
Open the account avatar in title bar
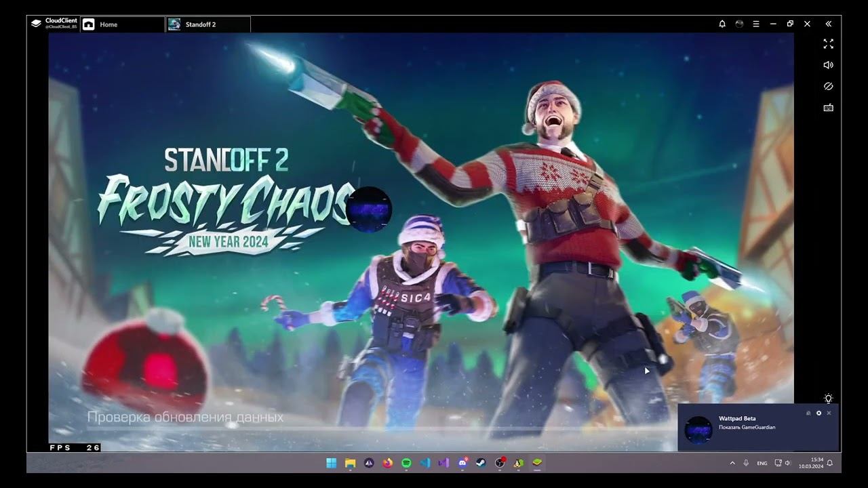pyautogui.click(x=739, y=24)
